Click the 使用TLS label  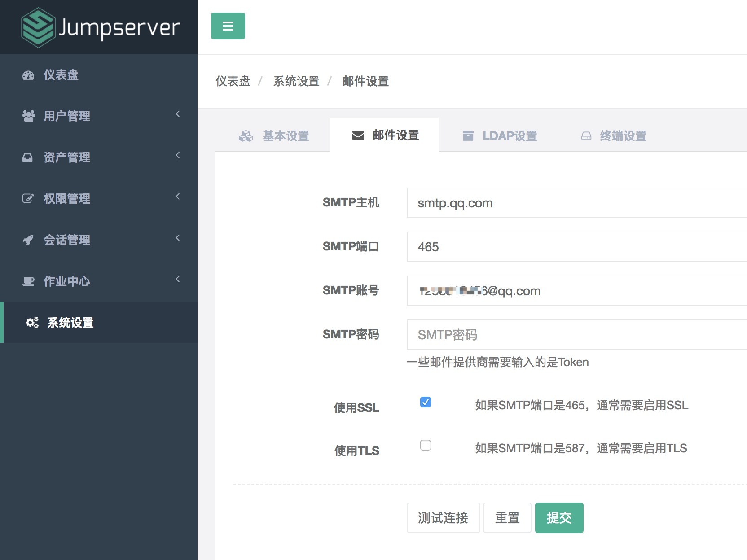tap(357, 451)
